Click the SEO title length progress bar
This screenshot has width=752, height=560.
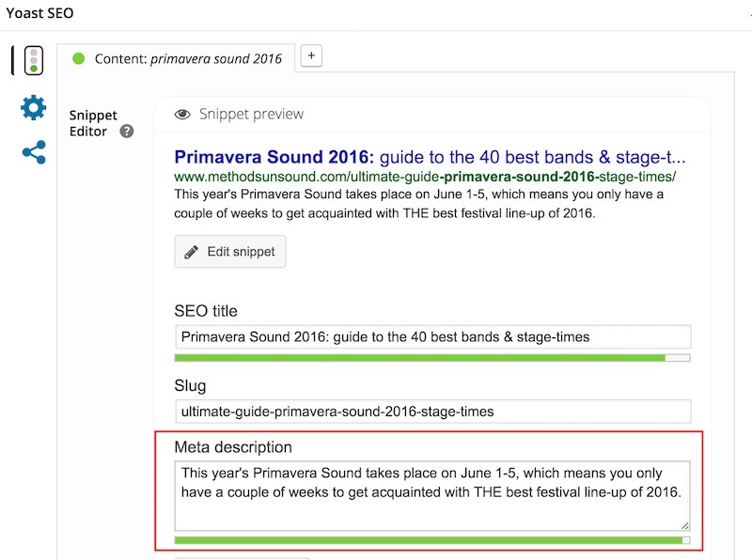(x=432, y=358)
